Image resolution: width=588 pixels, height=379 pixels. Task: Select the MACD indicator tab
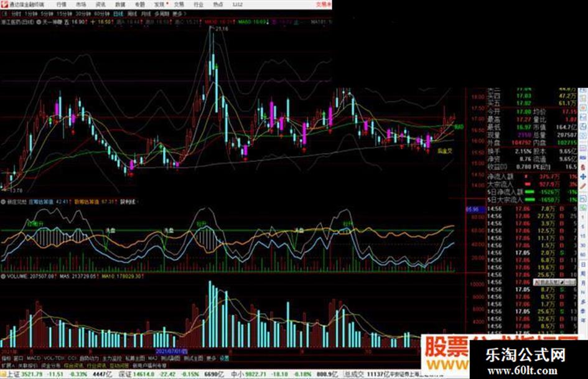click(x=34, y=358)
